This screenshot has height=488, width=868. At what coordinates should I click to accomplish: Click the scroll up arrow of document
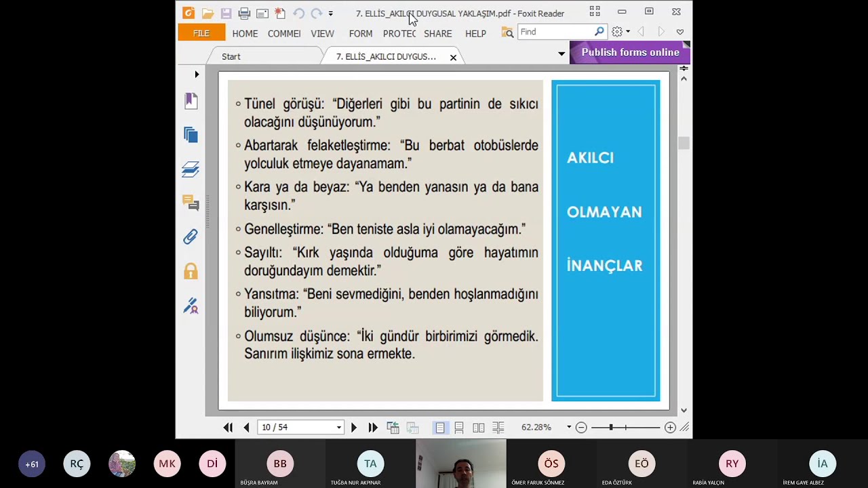[684, 79]
